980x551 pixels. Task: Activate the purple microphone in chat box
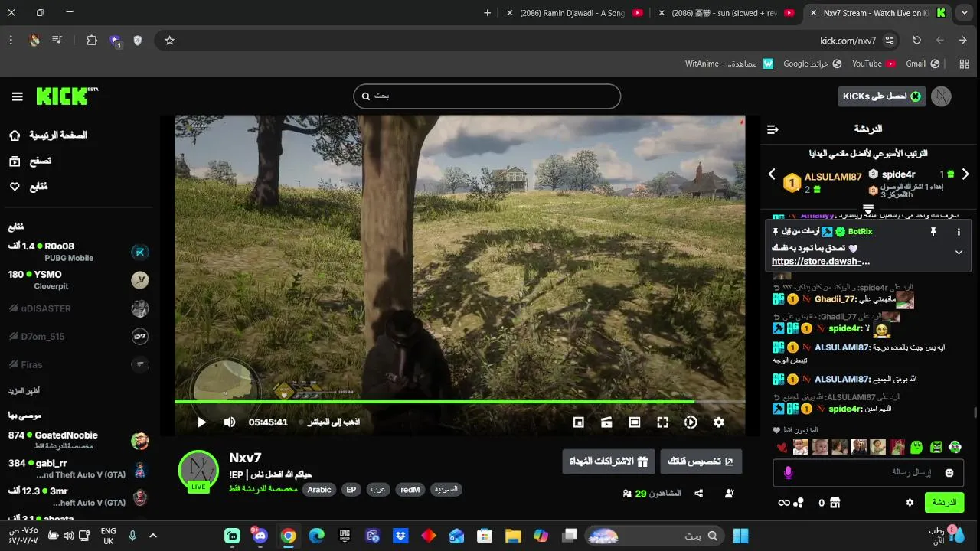coord(788,473)
